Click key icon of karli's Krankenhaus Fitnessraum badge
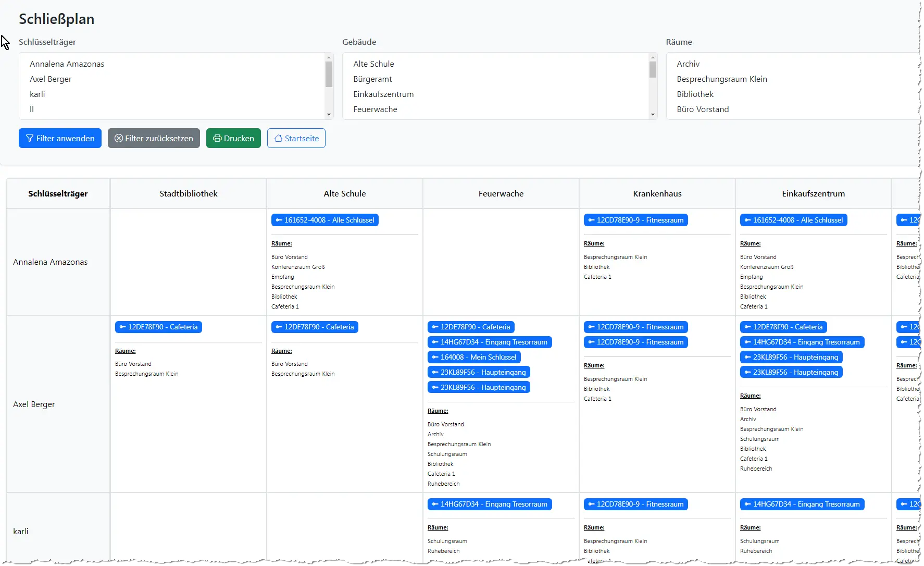 (591, 505)
